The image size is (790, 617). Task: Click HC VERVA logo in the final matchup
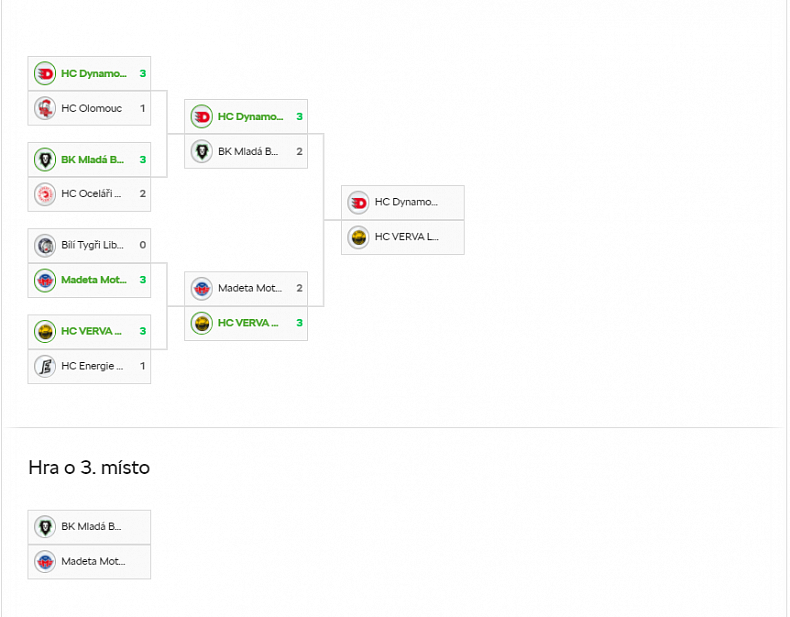359,237
